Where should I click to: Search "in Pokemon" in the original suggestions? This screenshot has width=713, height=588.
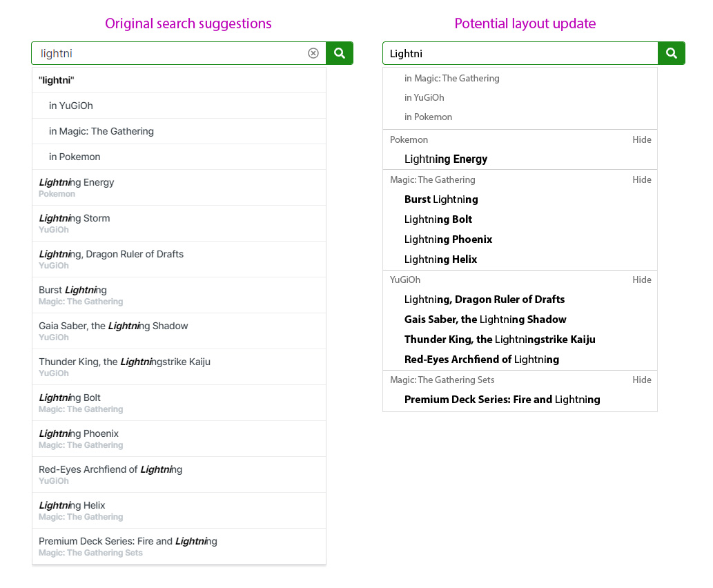(x=179, y=157)
